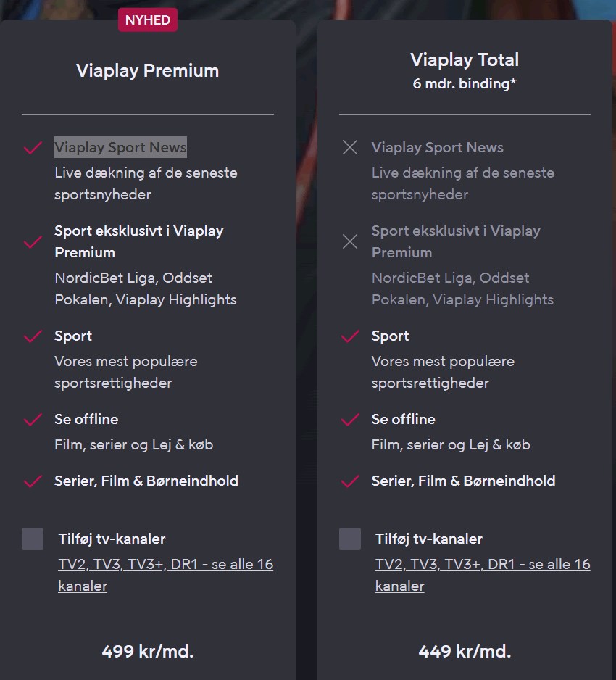Click the 449 kr/md. price
This screenshot has height=680, width=616.
pyautogui.click(x=465, y=651)
